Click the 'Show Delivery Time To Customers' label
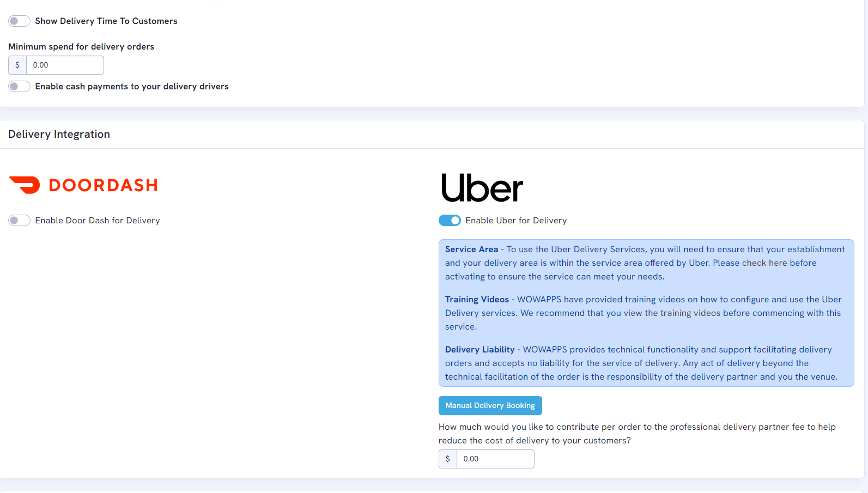Screen dimensions: 868x493 tap(106, 21)
